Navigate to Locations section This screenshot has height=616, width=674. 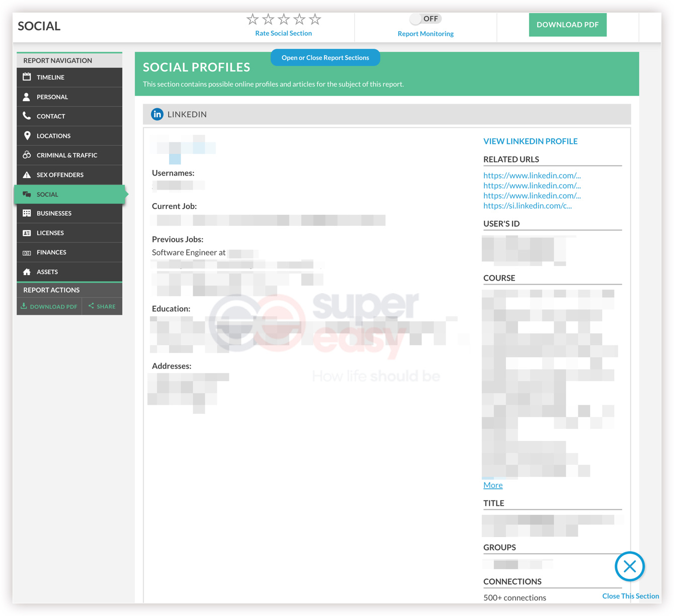click(x=69, y=136)
